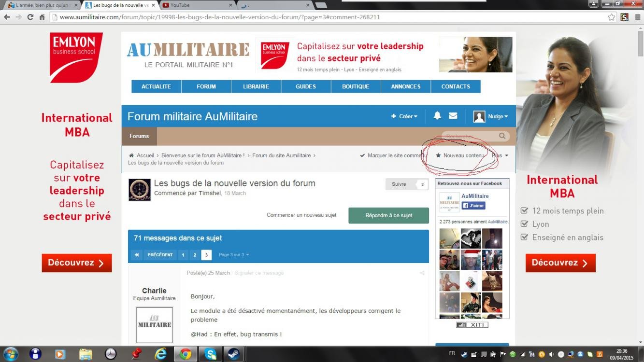This screenshot has height=362, width=644.
Task: Reload the page in Chrome
Action: tap(30, 17)
